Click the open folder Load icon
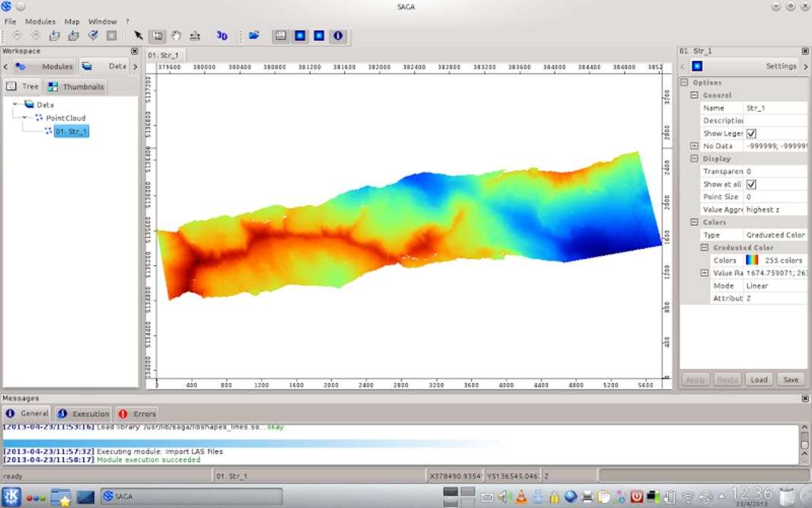The height and width of the screenshot is (508, 812). coord(254,35)
